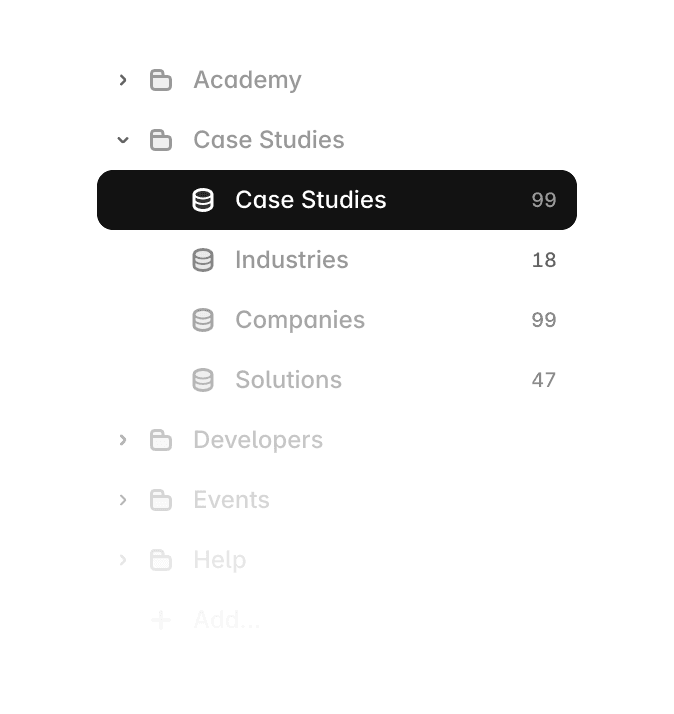Collapse the Case Studies folder chevron
This screenshot has height=714, width=674.
coord(123,140)
